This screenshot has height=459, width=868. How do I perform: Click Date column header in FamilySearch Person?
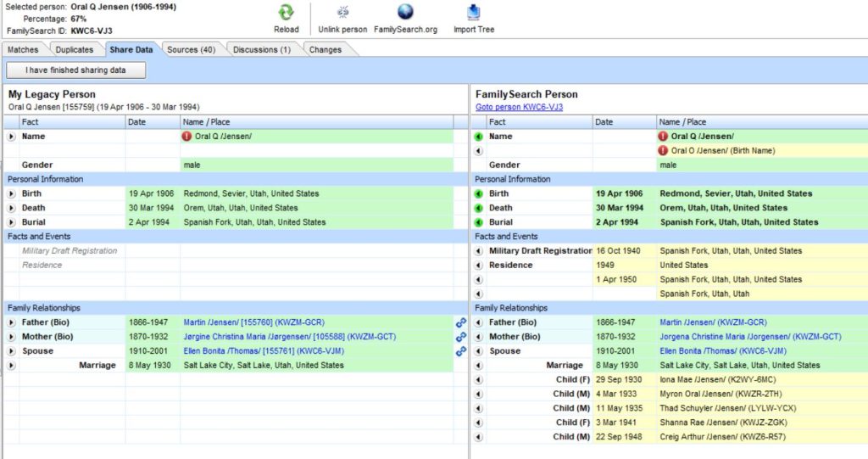click(x=624, y=122)
